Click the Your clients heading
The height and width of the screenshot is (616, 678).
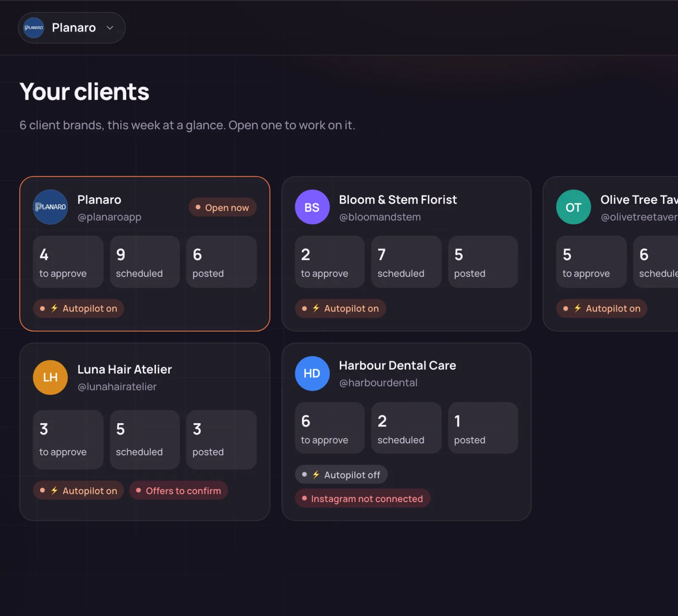[x=84, y=92]
